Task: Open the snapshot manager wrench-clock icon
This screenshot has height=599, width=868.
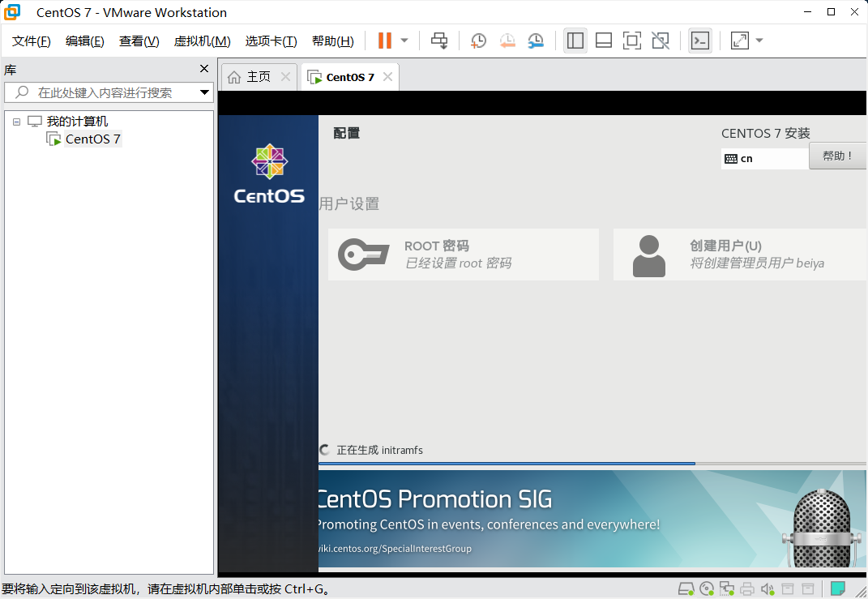Action: tap(536, 41)
